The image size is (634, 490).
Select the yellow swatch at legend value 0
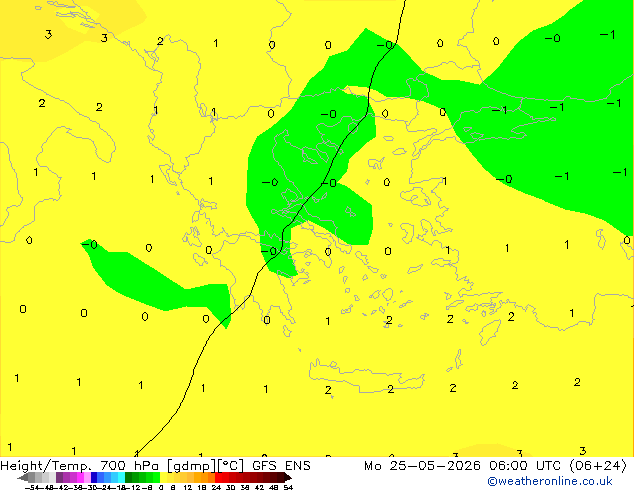point(163,477)
